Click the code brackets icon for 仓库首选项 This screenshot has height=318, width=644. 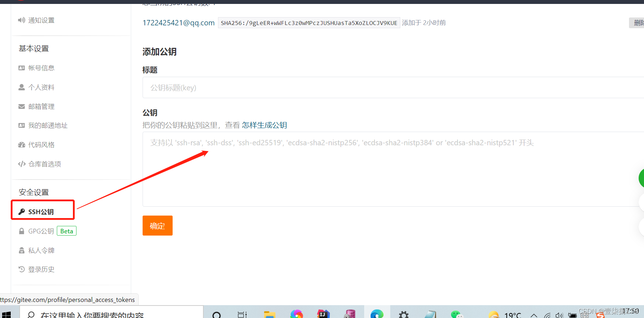click(x=22, y=164)
